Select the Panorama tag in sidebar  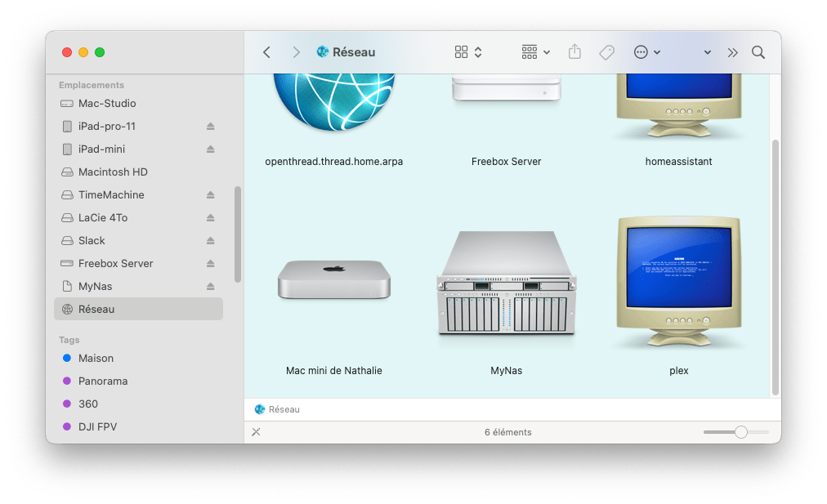[102, 381]
